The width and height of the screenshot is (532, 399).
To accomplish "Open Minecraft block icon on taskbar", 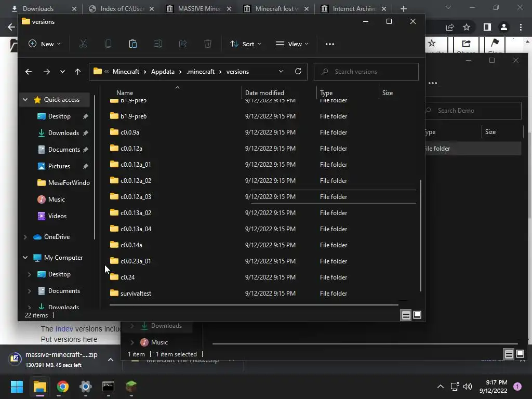I will pos(131,387).
